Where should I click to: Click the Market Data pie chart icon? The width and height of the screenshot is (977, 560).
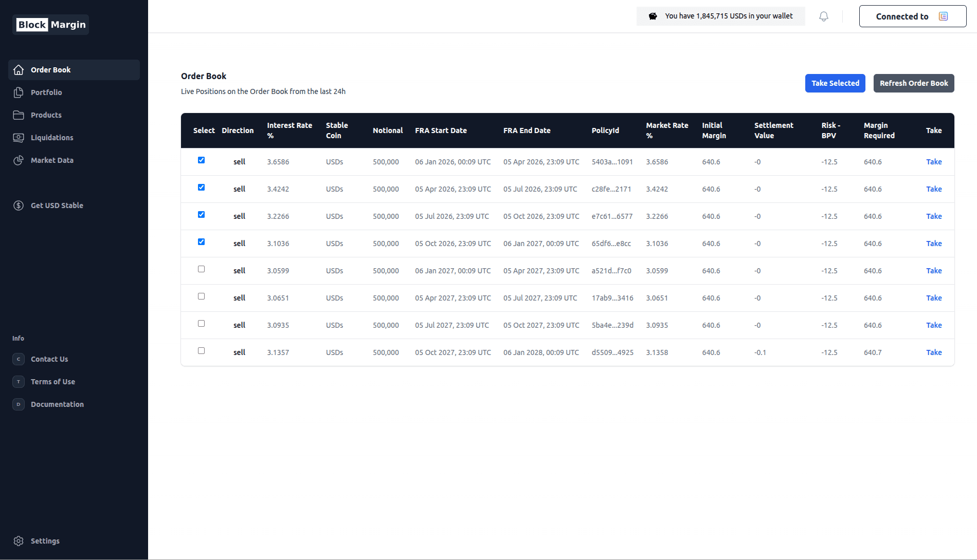(x=19, y=160)
